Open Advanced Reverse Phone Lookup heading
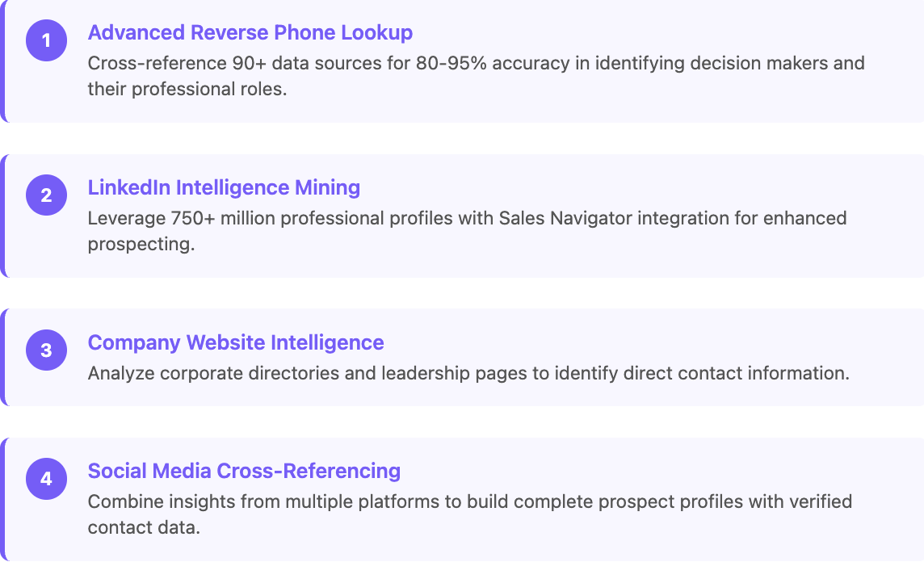This screenshot has height=562, width=924. click(250, 32)
